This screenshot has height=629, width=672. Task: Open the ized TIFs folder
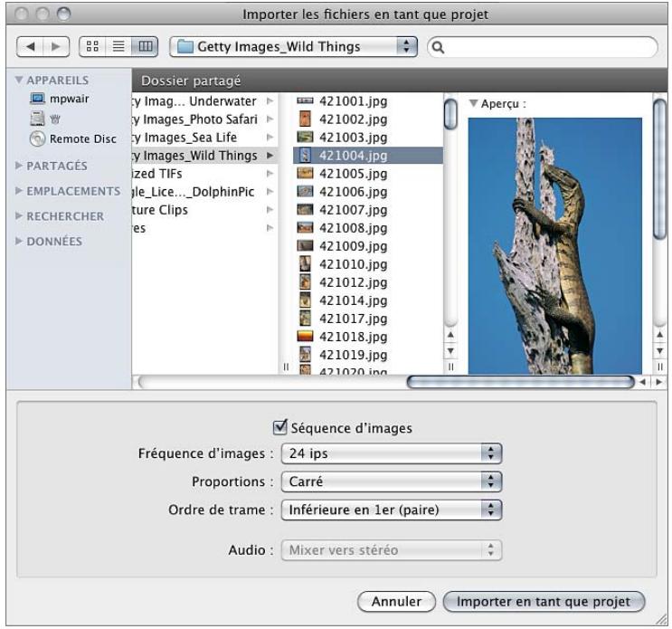[205, 173]
